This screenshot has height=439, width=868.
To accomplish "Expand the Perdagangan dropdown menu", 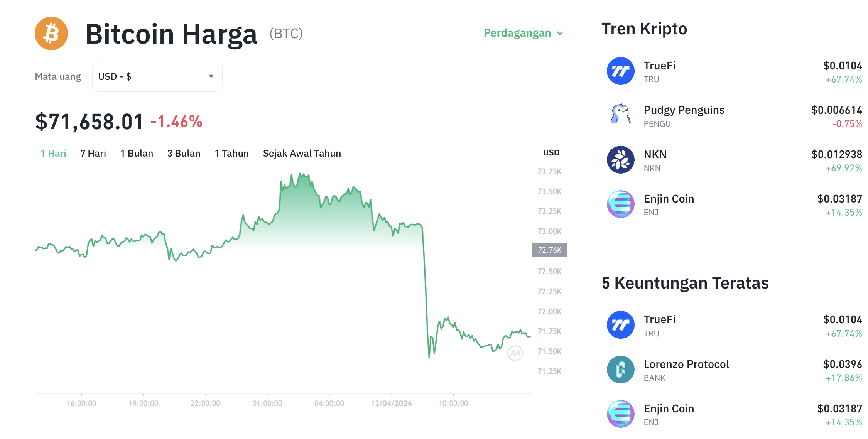I will point(523,33).
